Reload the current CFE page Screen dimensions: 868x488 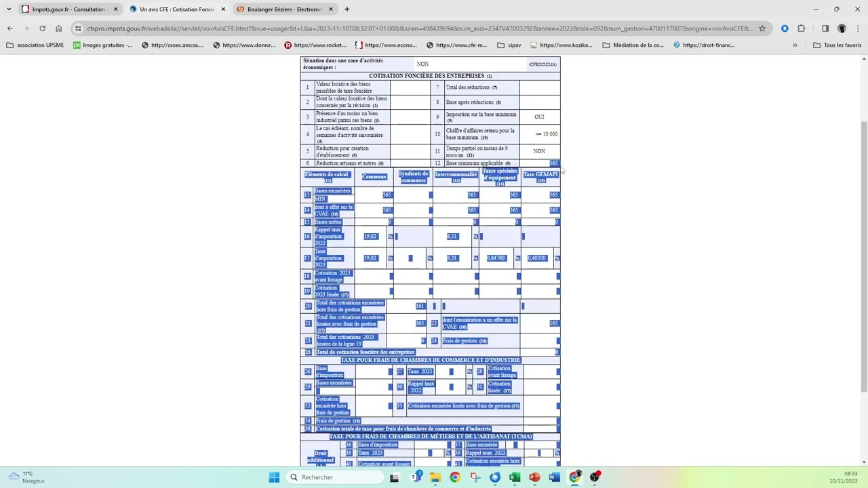(x=42, y=28)
